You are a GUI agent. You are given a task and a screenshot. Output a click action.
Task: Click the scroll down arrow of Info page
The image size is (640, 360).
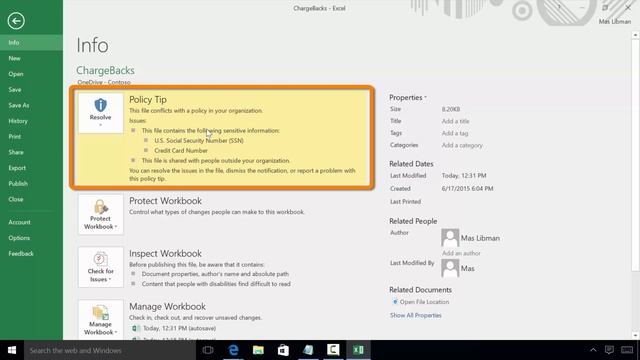[635, 336]
